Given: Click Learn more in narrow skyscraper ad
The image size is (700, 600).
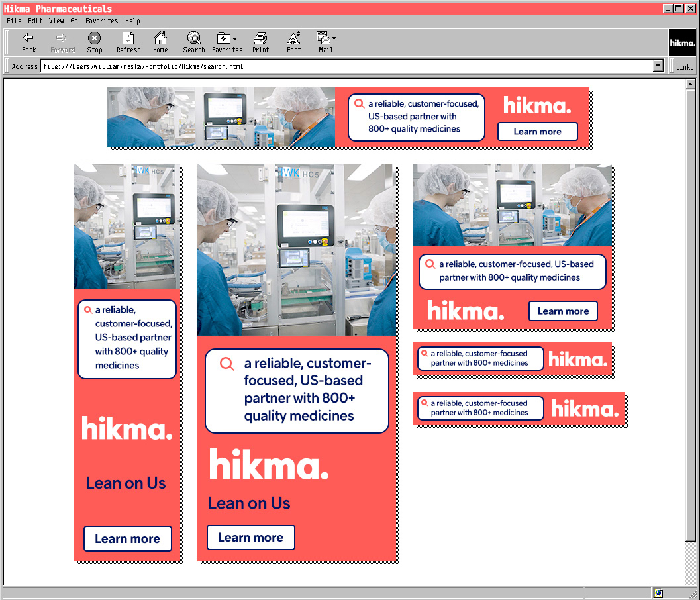Looking at the screenshot, I should click(x=127, y=539).
